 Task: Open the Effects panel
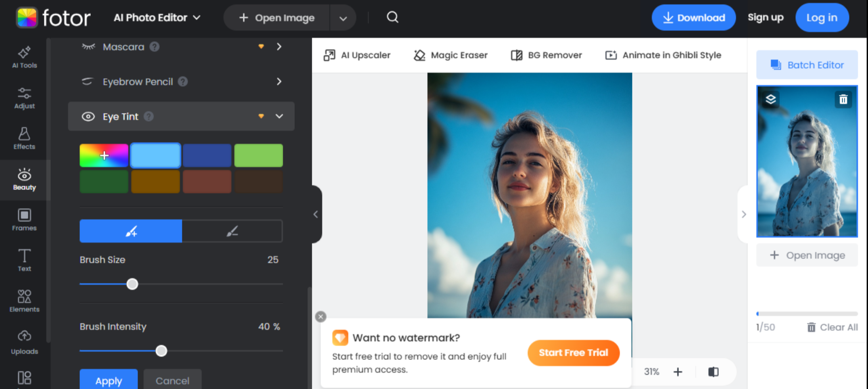(24, 138)
